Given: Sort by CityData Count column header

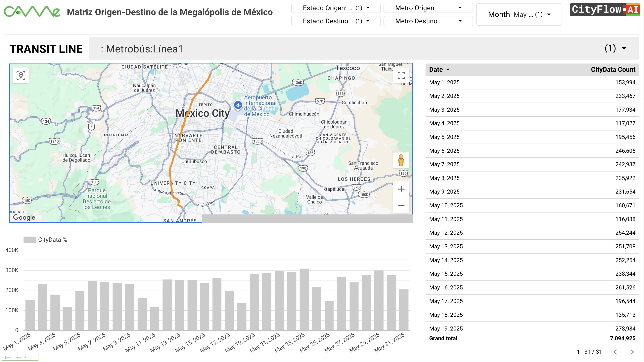Looking at the screenshot, I should pos(613,70).
